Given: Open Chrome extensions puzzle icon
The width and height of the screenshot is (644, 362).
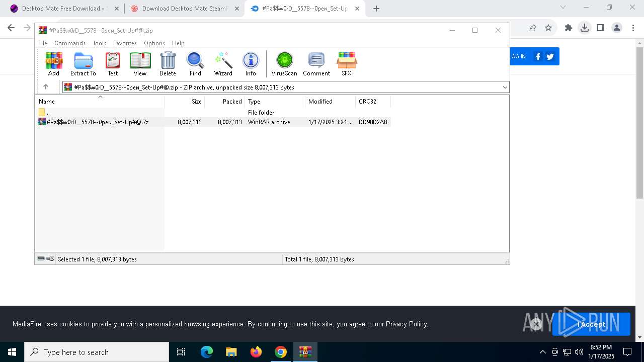Looking at the screenshot, I should (x=569, y=28).
